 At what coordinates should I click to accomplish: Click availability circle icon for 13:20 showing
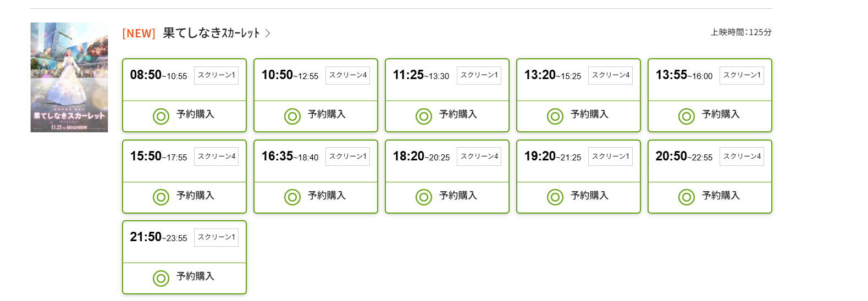(555, 116)
